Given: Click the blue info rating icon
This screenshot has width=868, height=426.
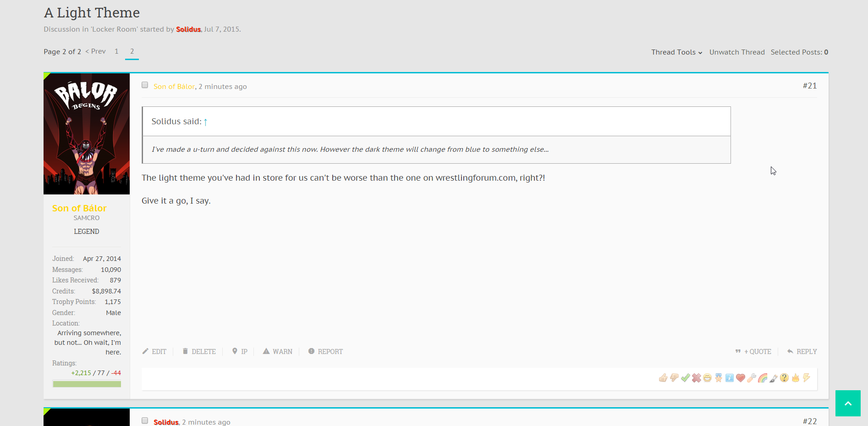Looking at the screenshot, I should pyautogui.click(x=730, y=378).
